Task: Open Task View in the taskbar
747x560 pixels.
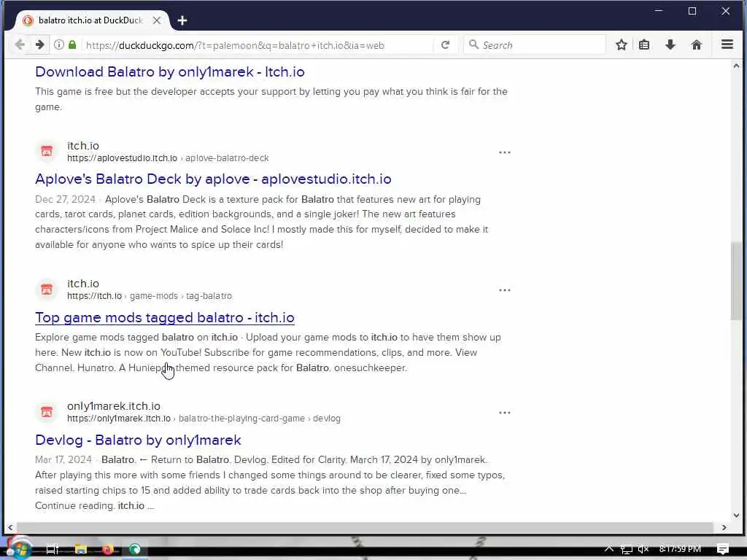Action: pos(52,549)
